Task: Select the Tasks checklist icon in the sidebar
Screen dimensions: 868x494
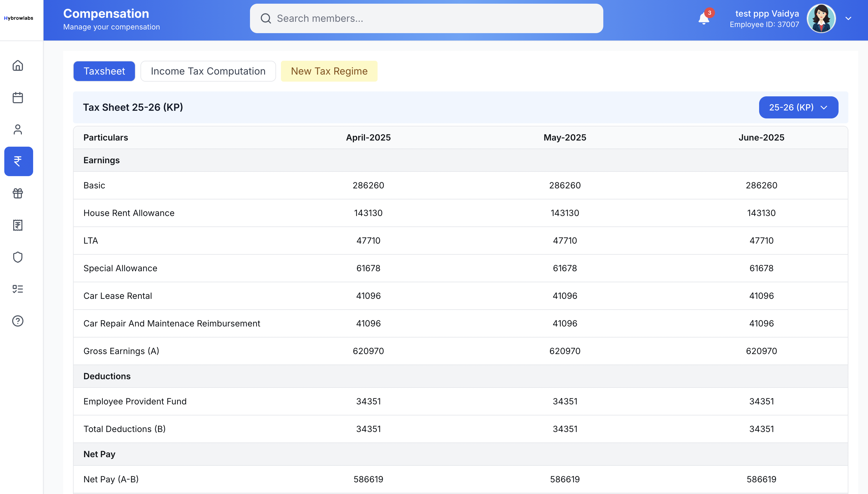Action: pos(17,289)
